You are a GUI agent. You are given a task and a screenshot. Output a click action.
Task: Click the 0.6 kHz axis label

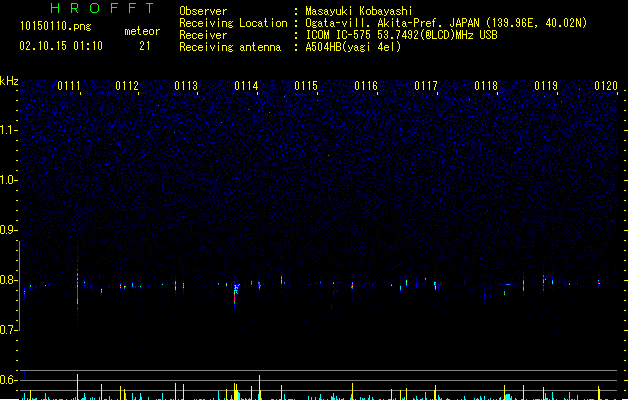pyautogui.click(x=8, y=380)
